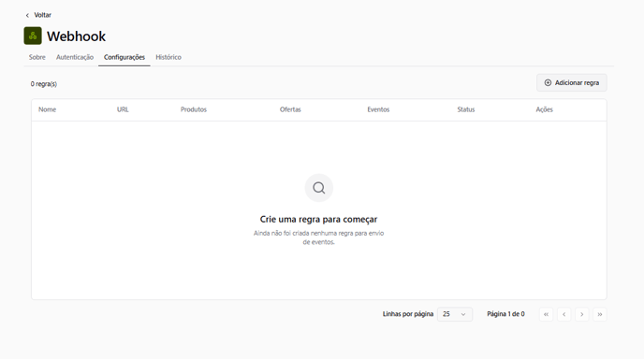Click the Status column header

(466, 109)
